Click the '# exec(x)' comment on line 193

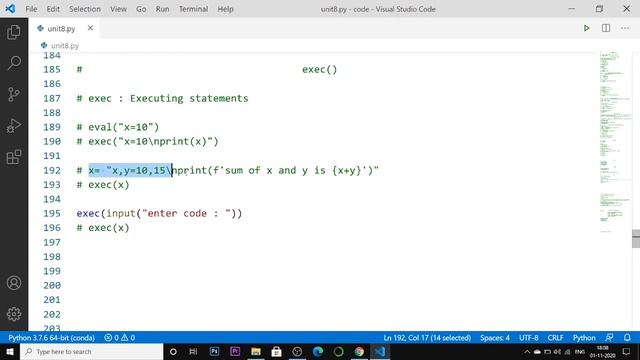pos(103,184)
